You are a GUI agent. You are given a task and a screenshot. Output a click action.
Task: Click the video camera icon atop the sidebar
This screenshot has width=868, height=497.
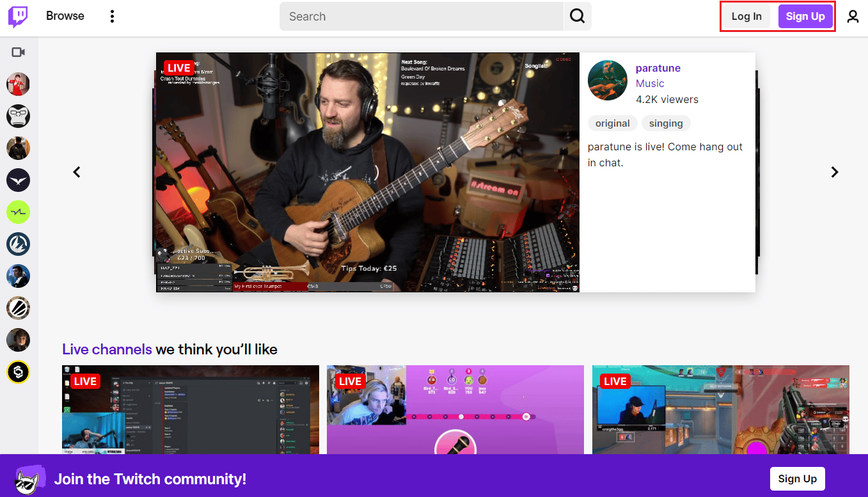[18, 52]
